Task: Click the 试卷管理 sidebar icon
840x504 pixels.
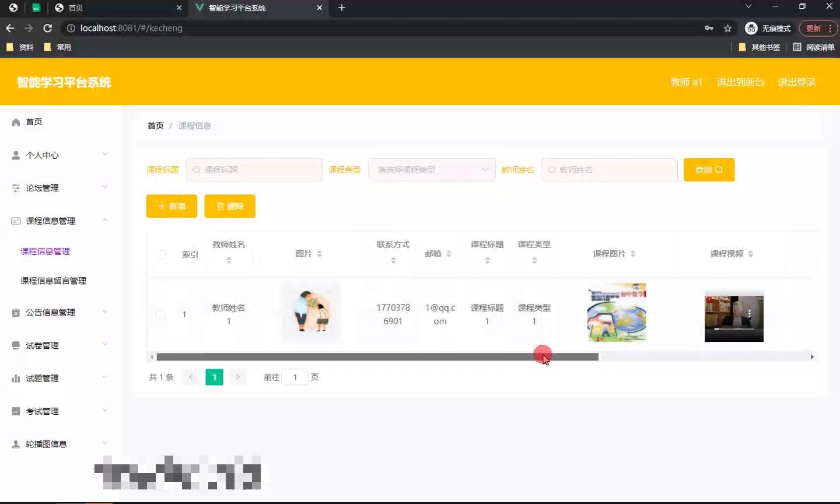Action: coord(15,345)
